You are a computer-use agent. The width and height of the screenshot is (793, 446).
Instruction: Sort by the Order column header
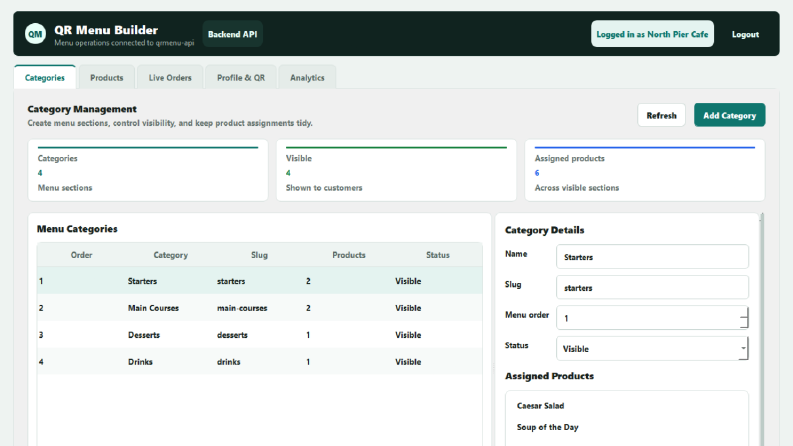click(81, 255)
